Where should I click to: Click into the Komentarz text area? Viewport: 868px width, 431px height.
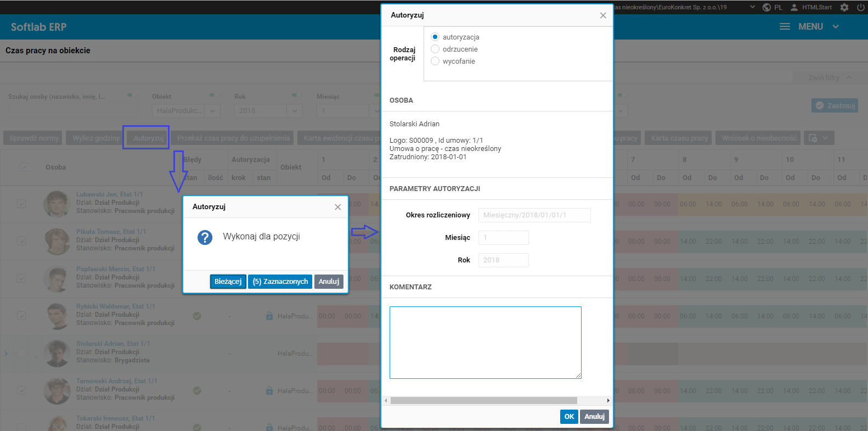[486, 343]
